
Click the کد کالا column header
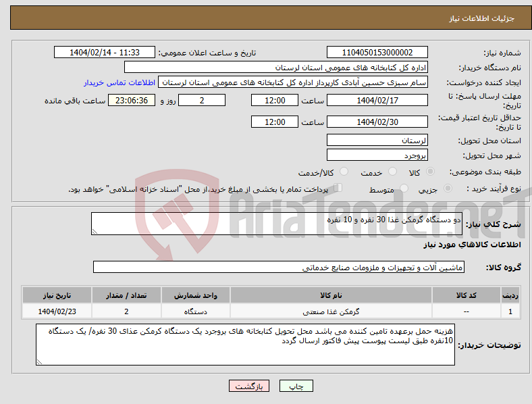(x=467, y=295)
